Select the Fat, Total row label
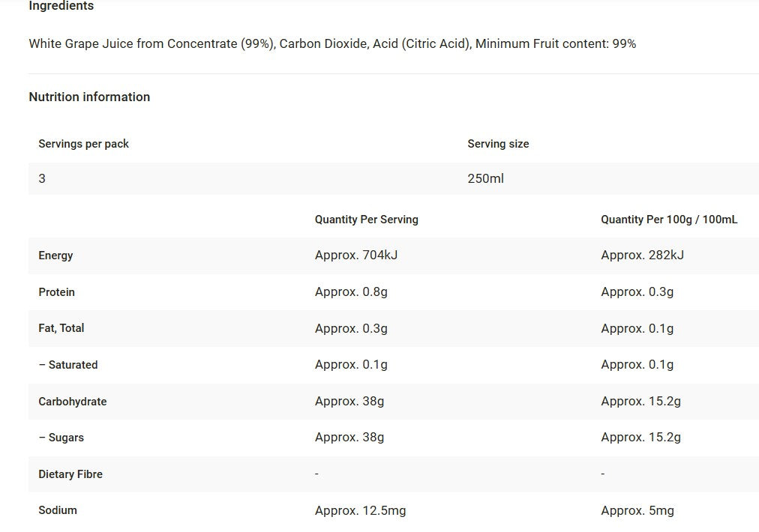Image resolution: width=759 pixels, height=532 pixels. point(61,328)
